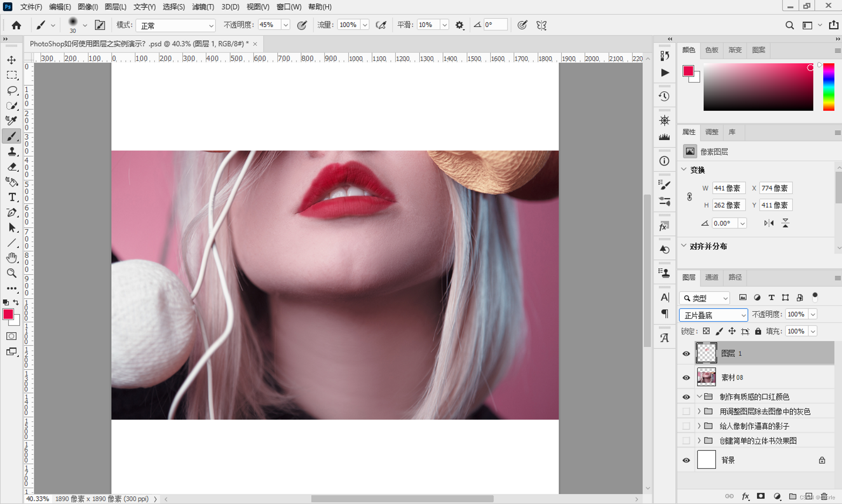Open the 滤镜(T) menu

pyautogui.click(x=203, y=7)
